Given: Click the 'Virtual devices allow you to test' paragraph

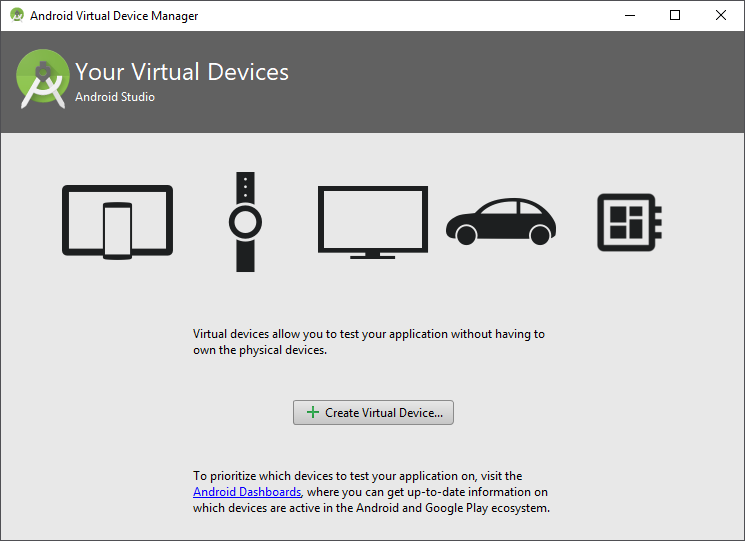Looking at the screenshot, I should [x=369, y=342].
